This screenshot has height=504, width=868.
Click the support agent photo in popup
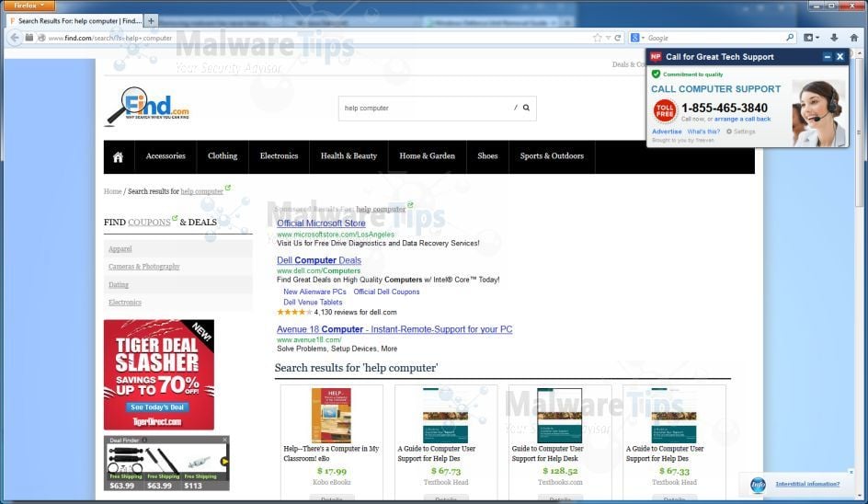pyautogui.click(x=818, y=113)
